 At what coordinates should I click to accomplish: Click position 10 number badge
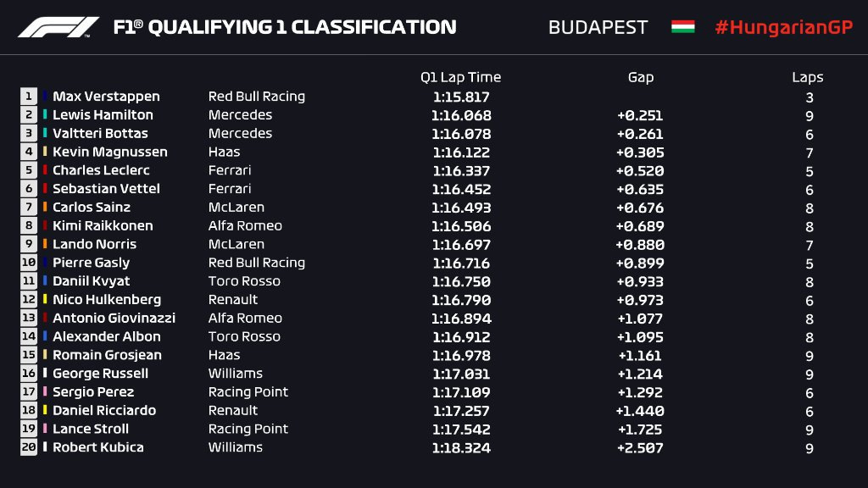29,263
